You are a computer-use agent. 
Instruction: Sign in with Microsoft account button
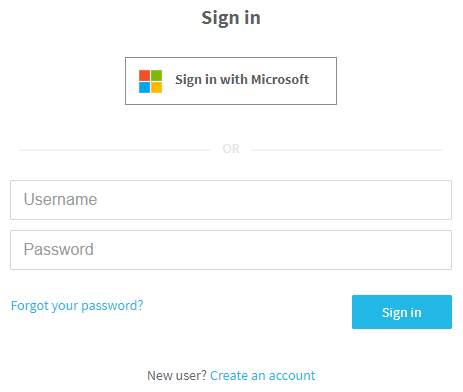231,81
